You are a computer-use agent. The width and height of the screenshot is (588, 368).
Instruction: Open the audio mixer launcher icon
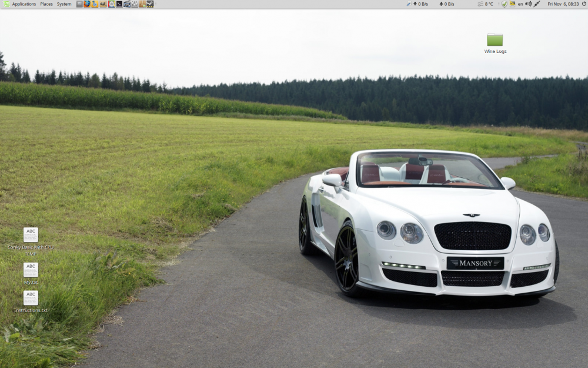pyautogui.click(x=135, y=4)
